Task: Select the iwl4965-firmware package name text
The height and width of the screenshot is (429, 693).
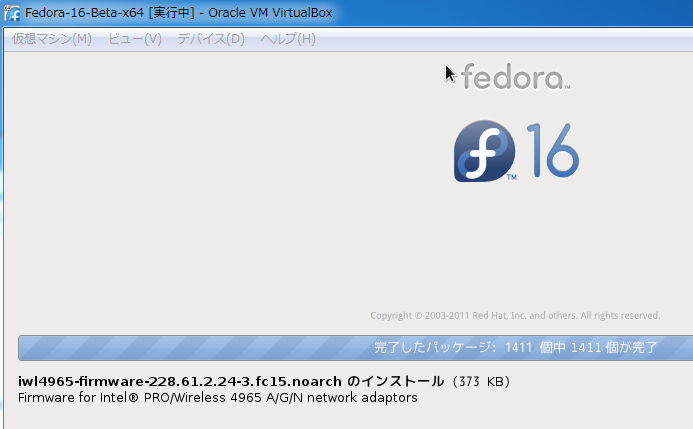Action: 179,381
